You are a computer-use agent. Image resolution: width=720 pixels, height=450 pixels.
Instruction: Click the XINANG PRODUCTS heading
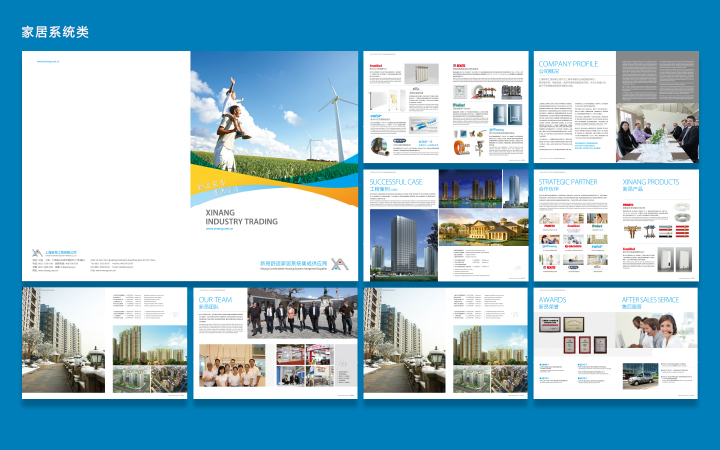coord(651,182)
